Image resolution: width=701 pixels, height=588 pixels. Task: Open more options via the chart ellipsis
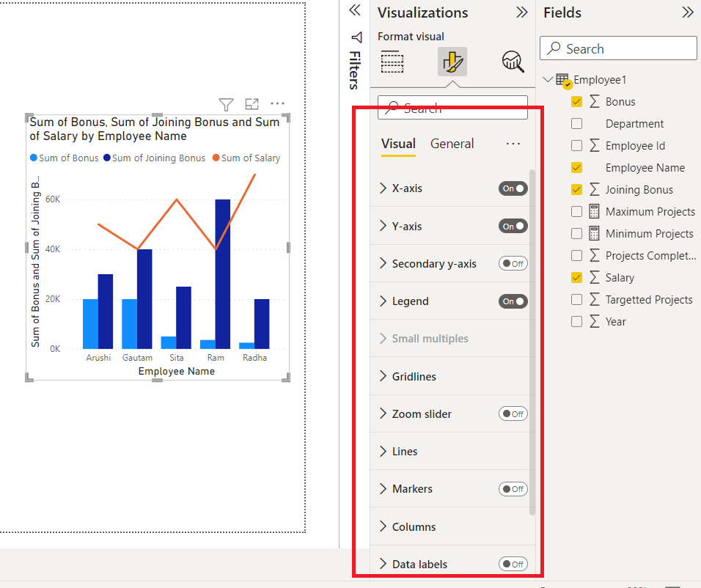click(x=277, y=104)
